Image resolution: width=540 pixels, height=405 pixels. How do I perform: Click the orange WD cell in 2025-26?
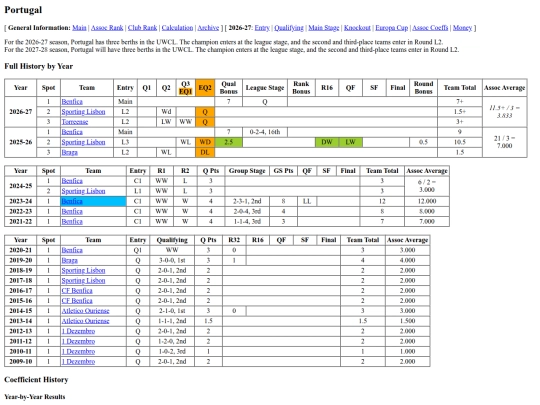pyautogui.click(x=205, y=142)
